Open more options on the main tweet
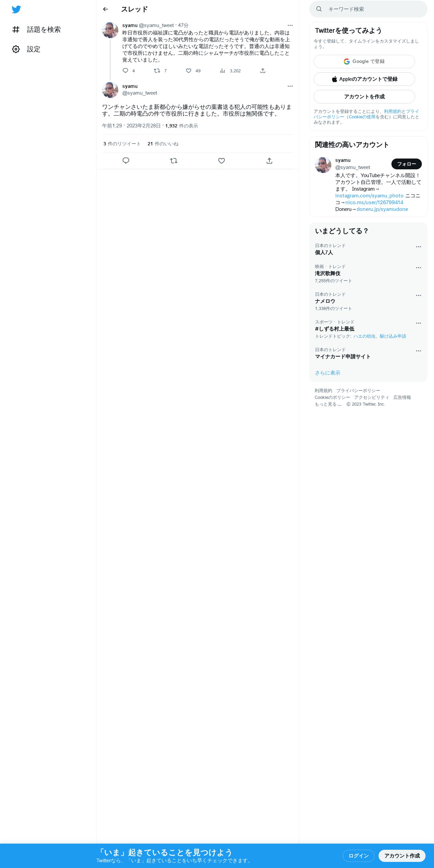 click(x=290, y=86)
